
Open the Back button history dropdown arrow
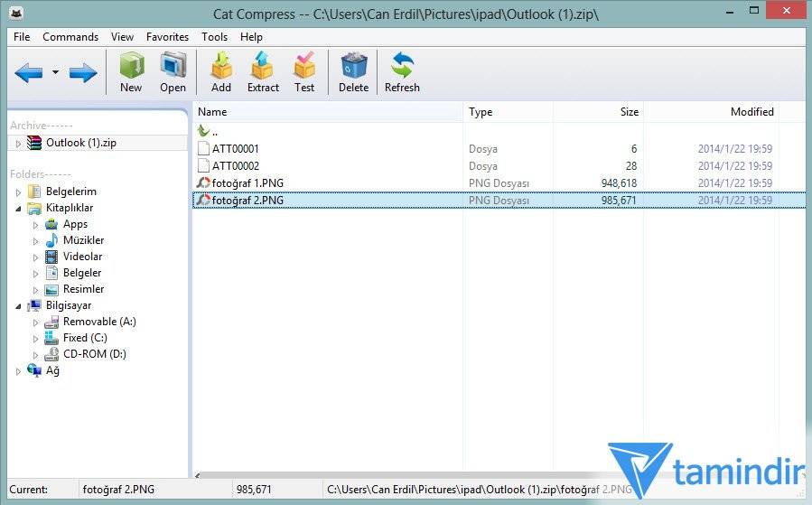tap(55, 73)
